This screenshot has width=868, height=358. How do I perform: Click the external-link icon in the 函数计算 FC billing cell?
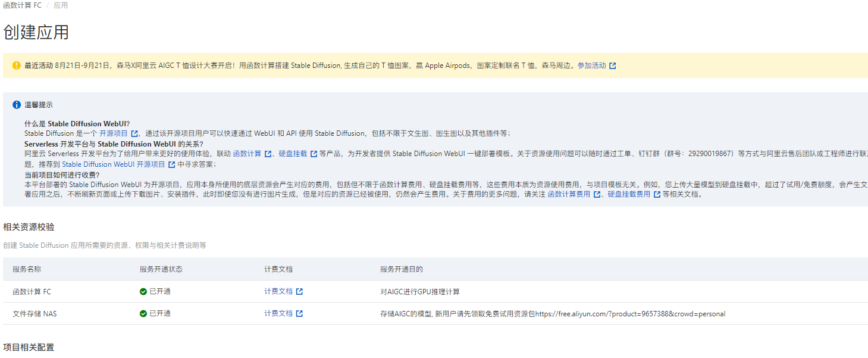[299, 291]
